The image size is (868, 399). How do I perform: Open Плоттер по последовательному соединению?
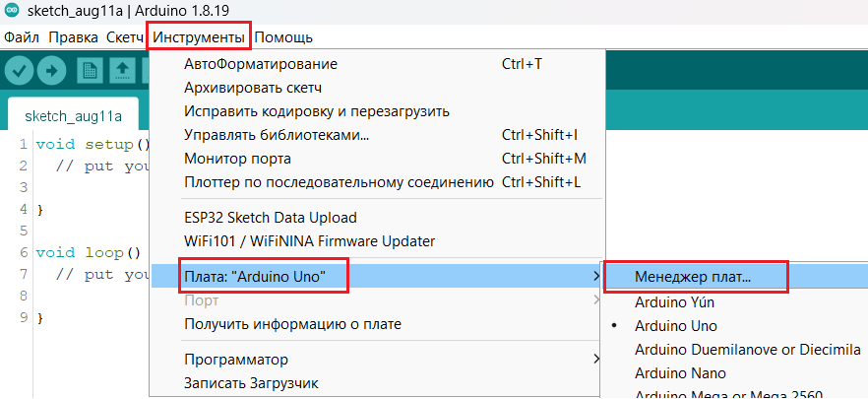[379, 182]
